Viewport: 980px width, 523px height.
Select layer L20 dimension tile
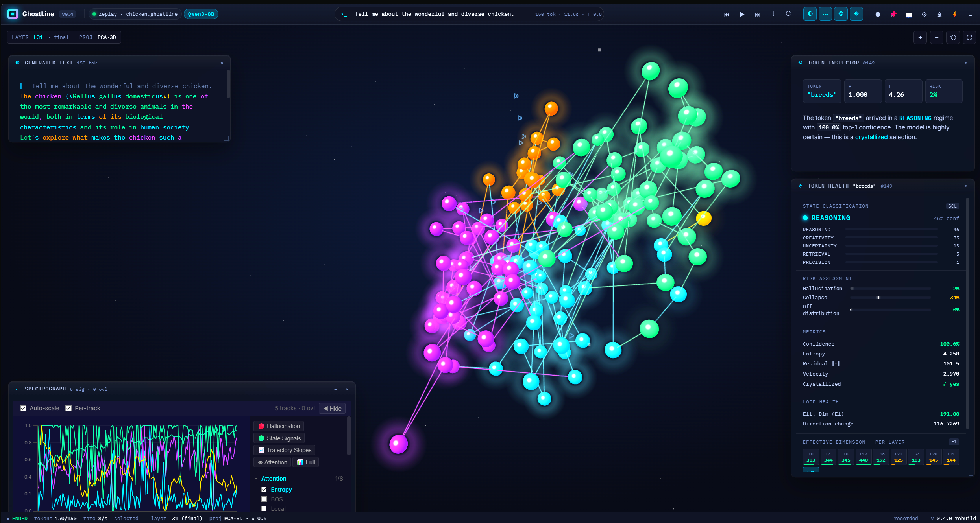click(x=899, y=457)
